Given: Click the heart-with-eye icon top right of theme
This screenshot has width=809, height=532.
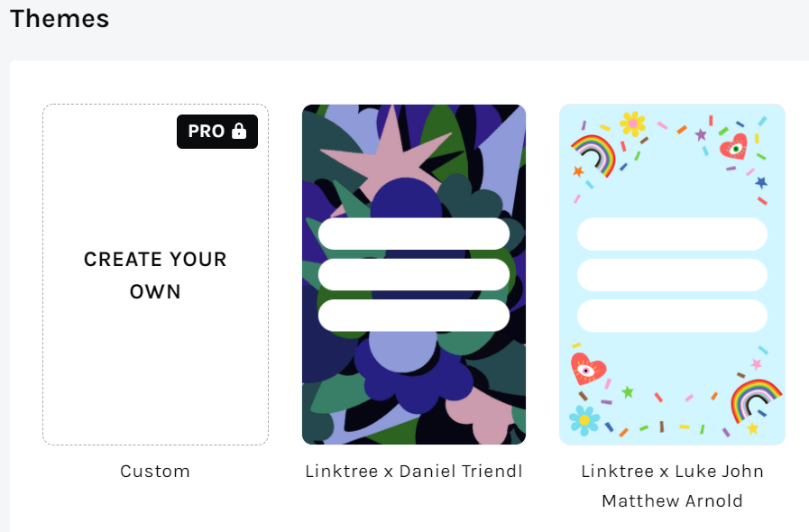Looking at the screenshot, I should (x=734, y=147).
